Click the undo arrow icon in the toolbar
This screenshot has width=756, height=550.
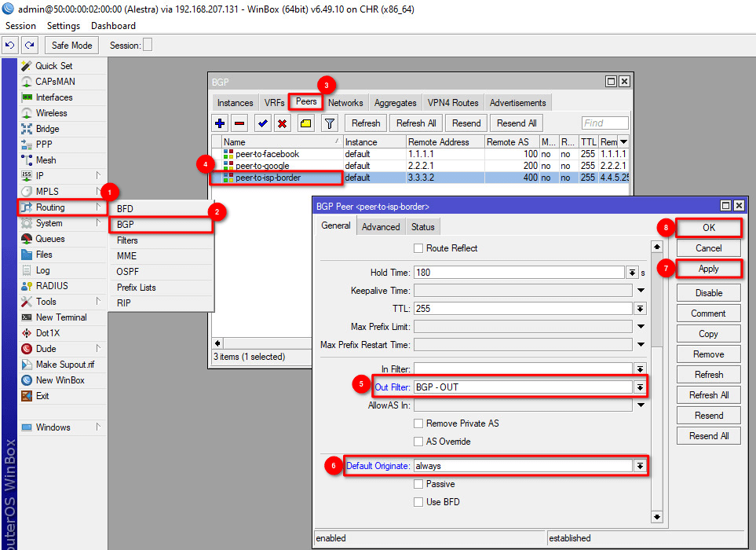tap(9, 46)
